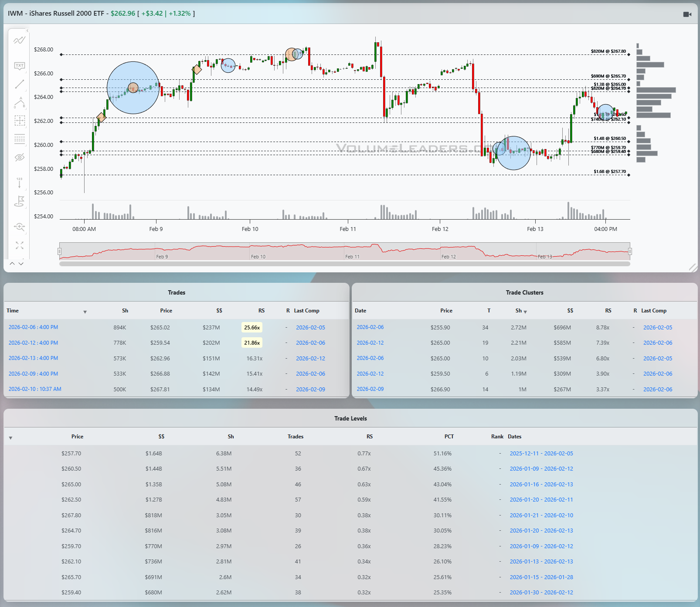Image resolution: width=700 pixels, height=607 pixels.
Task: Click the Trade Clusters Date column header
Action: (x=360, y=311)
